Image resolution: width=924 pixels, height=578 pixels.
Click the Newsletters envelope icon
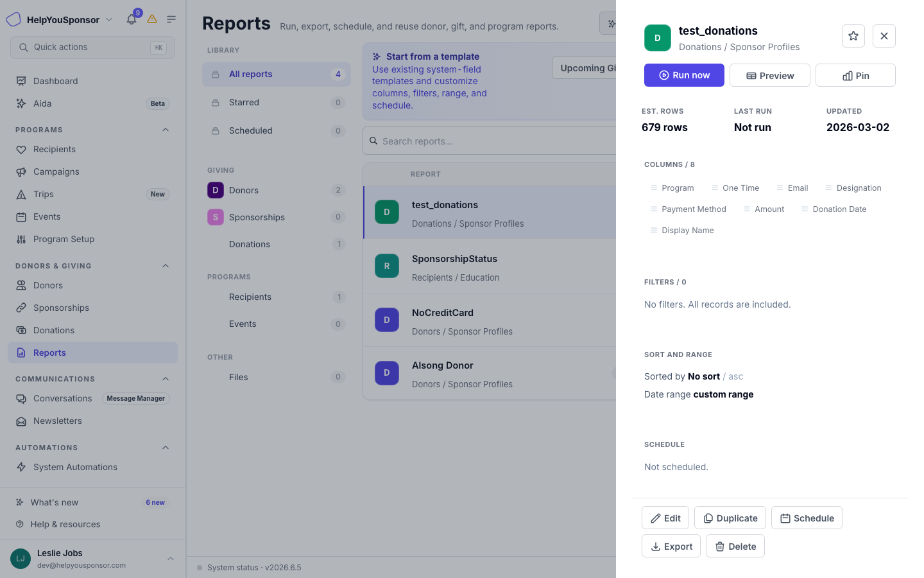coord(21,421)
